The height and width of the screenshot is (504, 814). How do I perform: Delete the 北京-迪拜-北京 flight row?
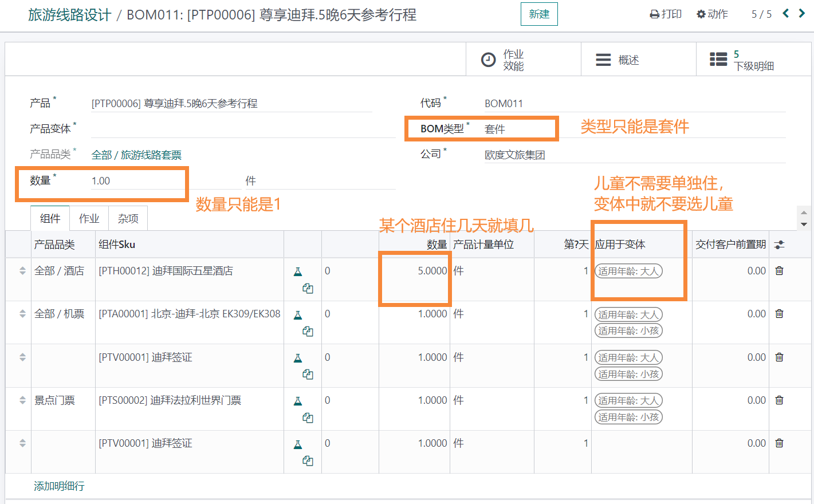(x=779, y=314)
